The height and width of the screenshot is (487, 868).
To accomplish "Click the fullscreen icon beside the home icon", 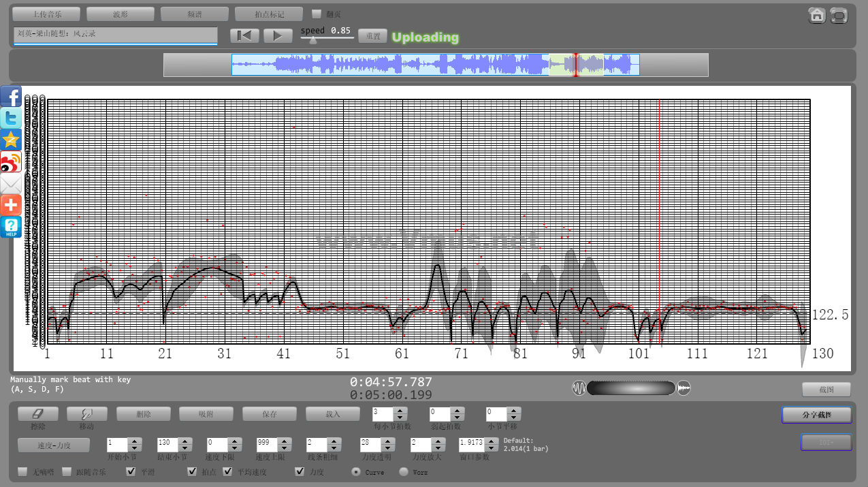I will pos(839,15).
